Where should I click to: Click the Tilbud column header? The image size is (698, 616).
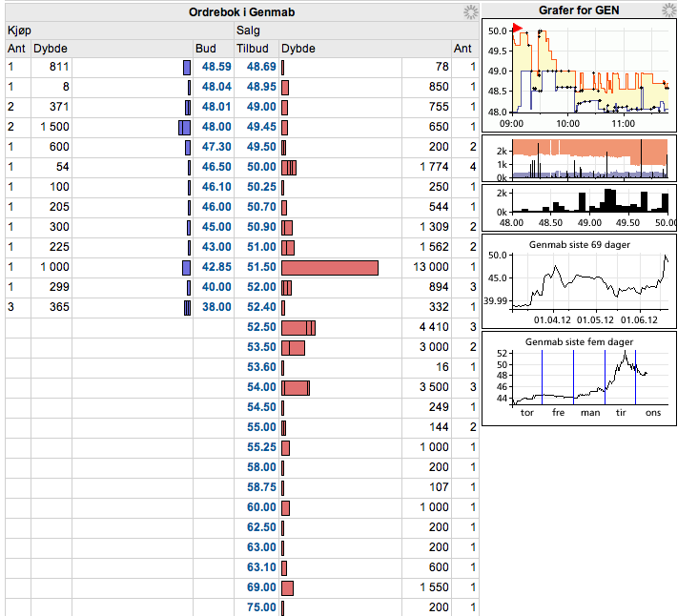tap(253, 48)
